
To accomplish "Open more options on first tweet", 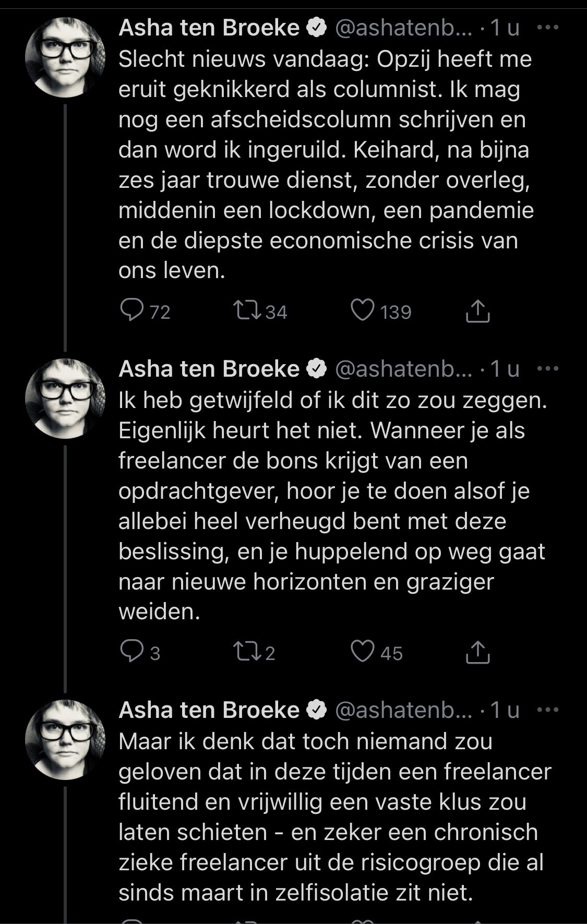I will pyautogui.click(x=547, y=28).
